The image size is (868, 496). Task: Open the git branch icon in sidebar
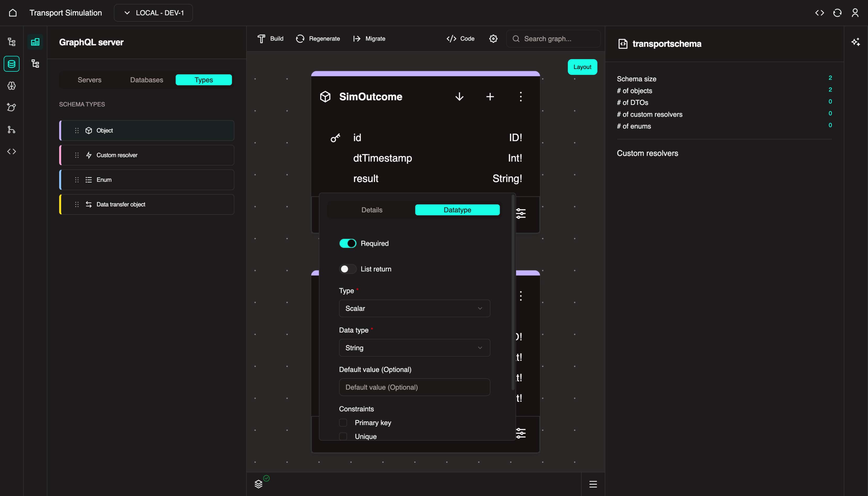(12, 129)
